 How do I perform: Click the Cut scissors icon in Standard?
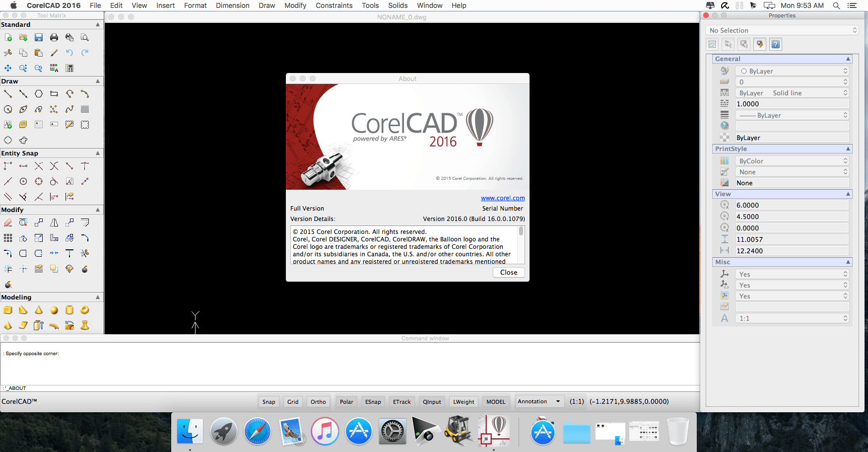click(x=8, y=53)
